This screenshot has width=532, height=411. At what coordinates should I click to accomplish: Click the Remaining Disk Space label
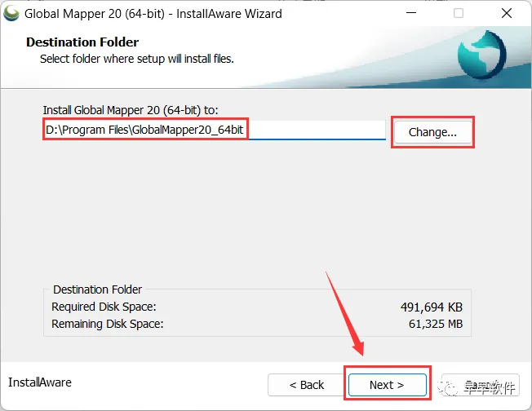coord(107,324)
